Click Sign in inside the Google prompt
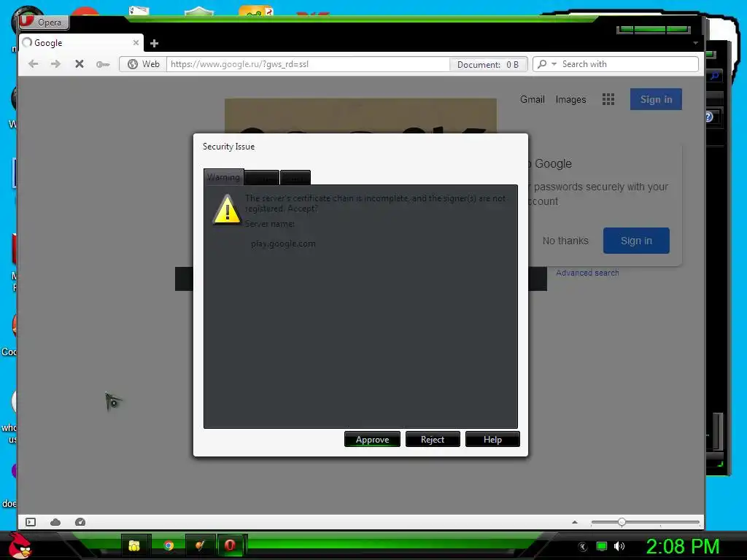The height and width of the screenshot is (560, 747). pos(636,241)
